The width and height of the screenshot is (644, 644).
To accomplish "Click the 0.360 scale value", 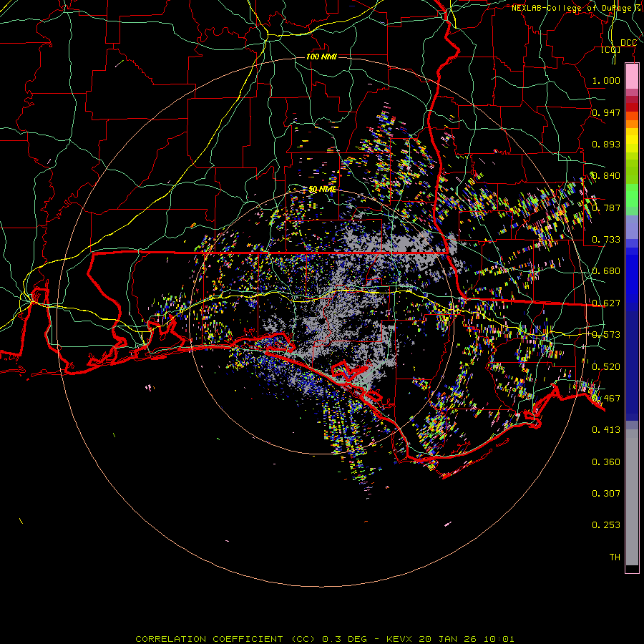I will point(606,462).
